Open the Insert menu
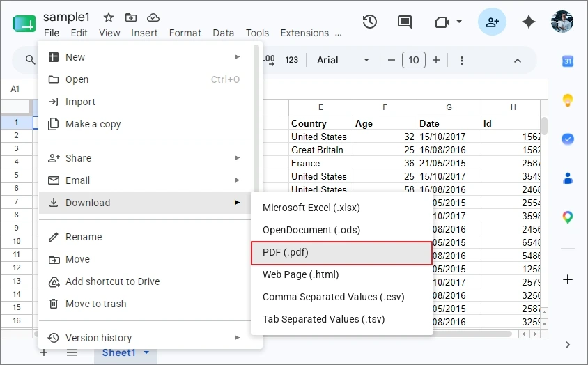Screen dimensions: 588x365 click(x=144, y=33)
